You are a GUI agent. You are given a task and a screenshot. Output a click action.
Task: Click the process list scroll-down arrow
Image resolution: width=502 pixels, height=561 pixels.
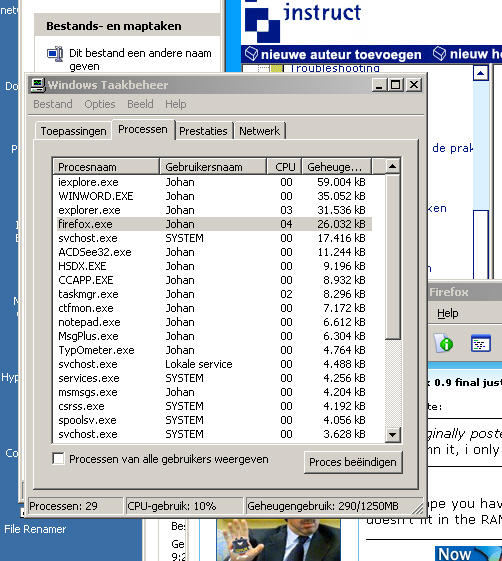(393, 435)
